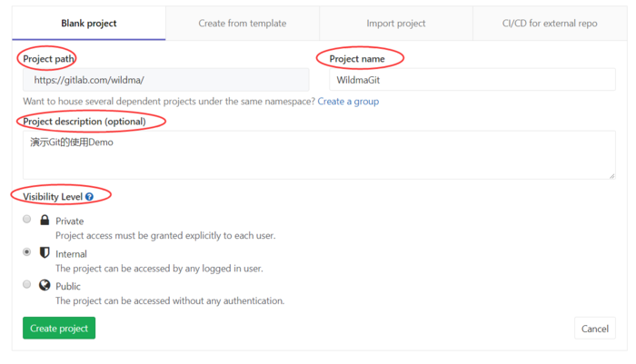Select the Internal visibility radio button
Viewport: 636px width, 364px height.
point(27,252)
